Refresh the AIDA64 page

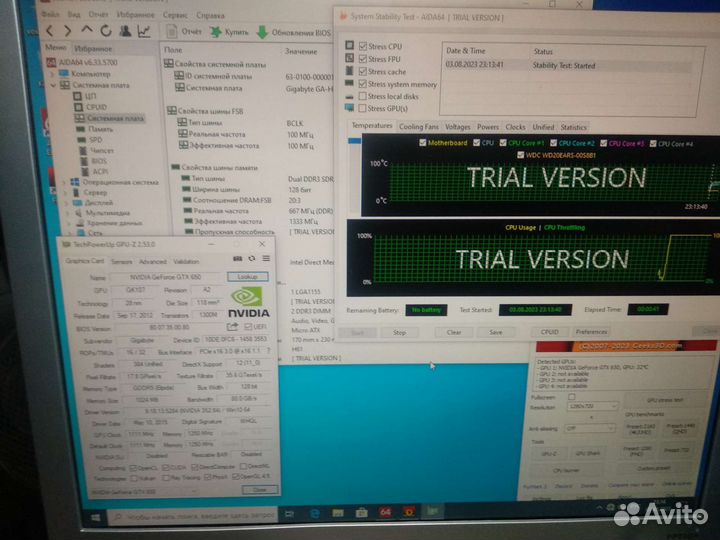click(106, 30)
